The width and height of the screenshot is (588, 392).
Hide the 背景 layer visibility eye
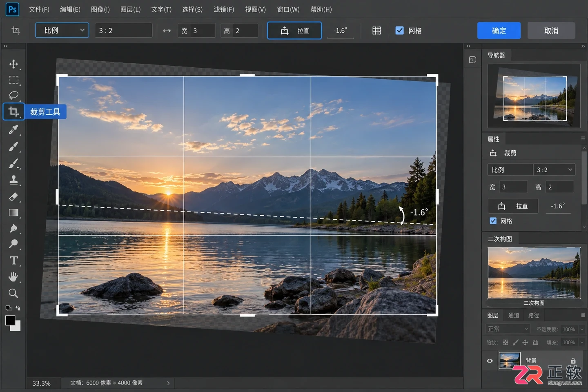point(490,361)
